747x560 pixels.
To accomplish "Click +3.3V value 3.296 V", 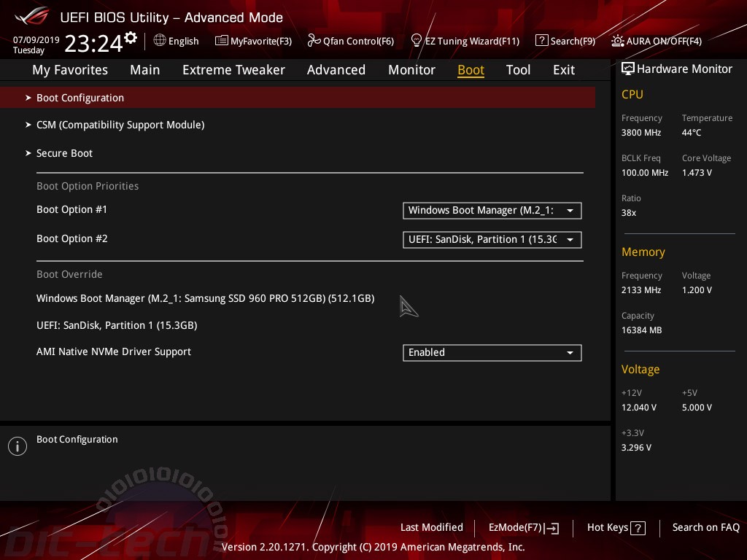I will [636, 448].
